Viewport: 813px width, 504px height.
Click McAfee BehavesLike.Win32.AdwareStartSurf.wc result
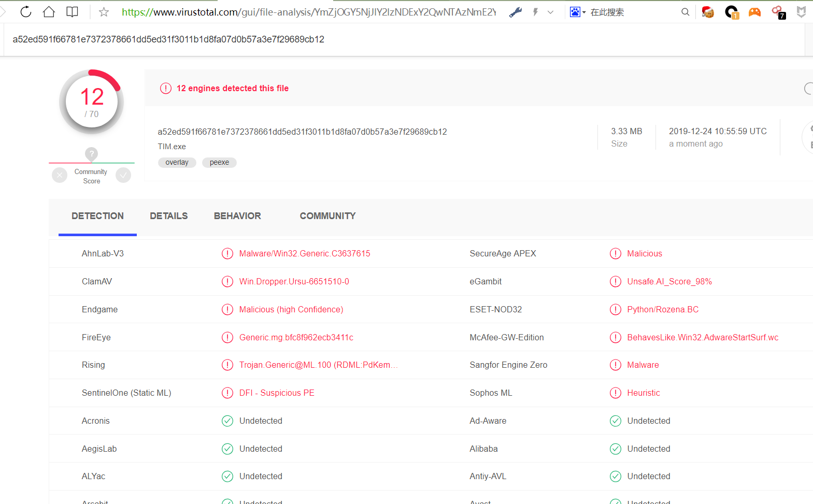[x=703, y=337]
